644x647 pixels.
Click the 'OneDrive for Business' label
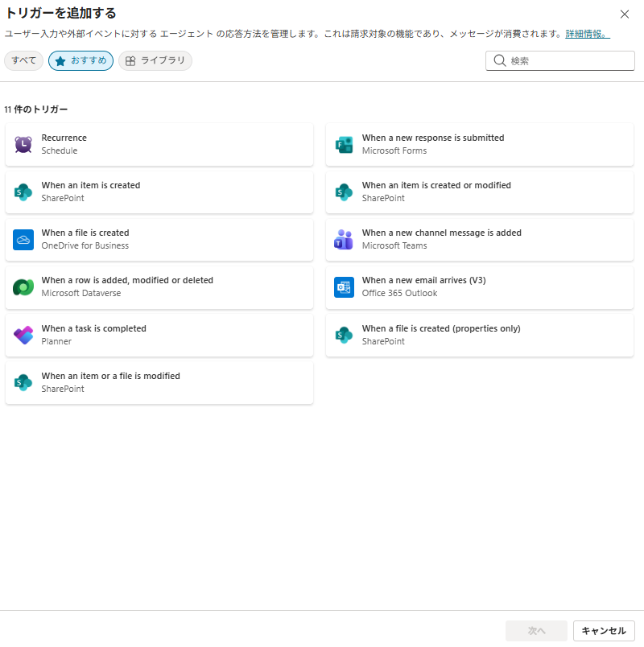[85, 245]
